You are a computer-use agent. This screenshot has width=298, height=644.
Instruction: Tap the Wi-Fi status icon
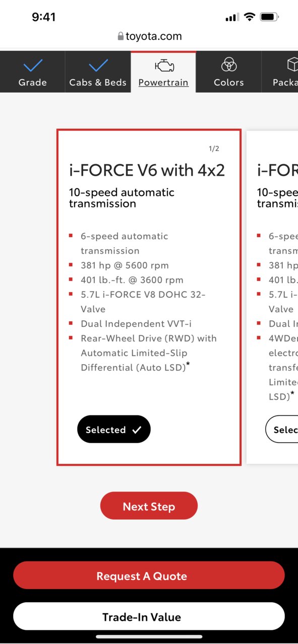click(249, 17)
